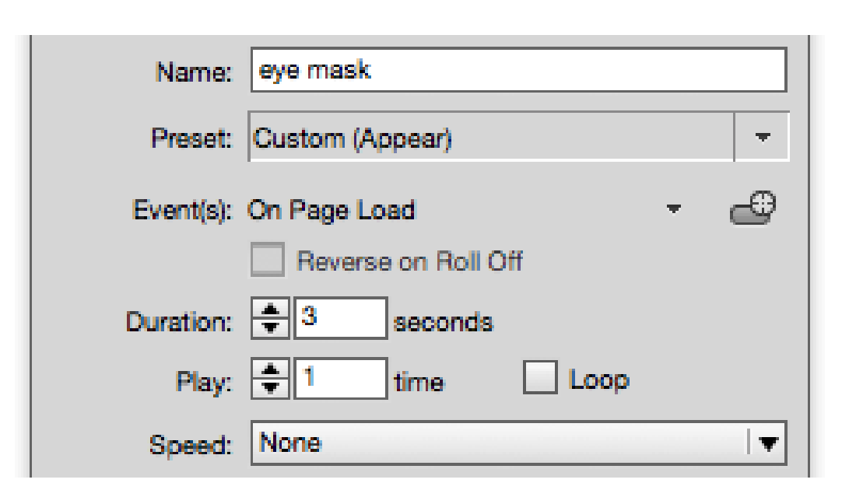Decrease the Play count with down arrow
This screenshot has height=504, width=842.
coord(270,387)
